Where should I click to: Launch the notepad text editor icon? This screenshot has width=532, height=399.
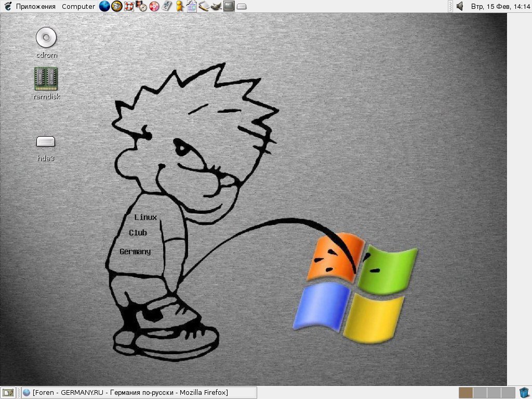click(204, 6)
